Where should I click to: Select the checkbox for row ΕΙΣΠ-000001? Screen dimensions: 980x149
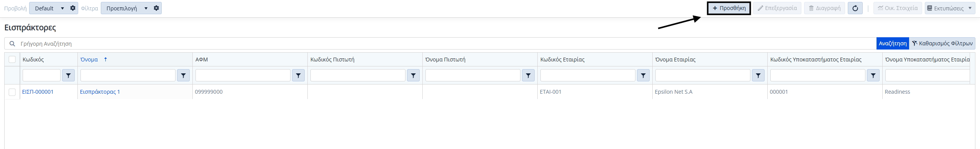[12, 92]
